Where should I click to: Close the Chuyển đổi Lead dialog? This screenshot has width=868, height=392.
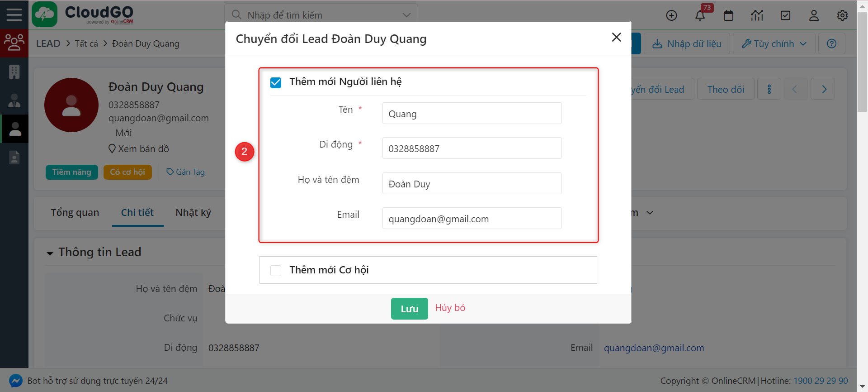coord(616,38)
